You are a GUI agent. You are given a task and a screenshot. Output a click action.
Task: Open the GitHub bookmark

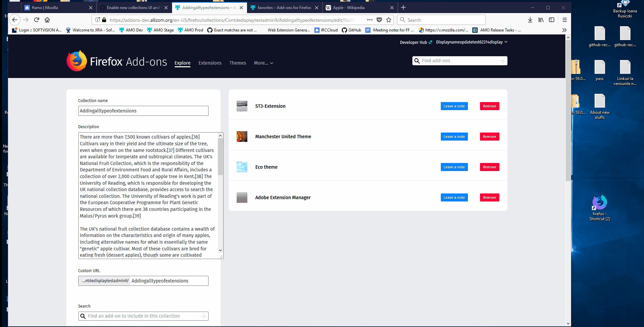[x=351, y=30]
